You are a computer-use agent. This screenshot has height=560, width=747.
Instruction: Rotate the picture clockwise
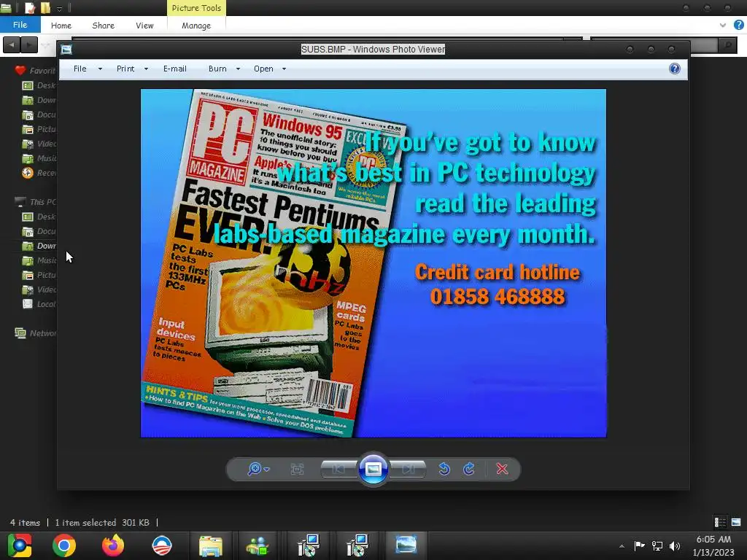pos(469,469)
